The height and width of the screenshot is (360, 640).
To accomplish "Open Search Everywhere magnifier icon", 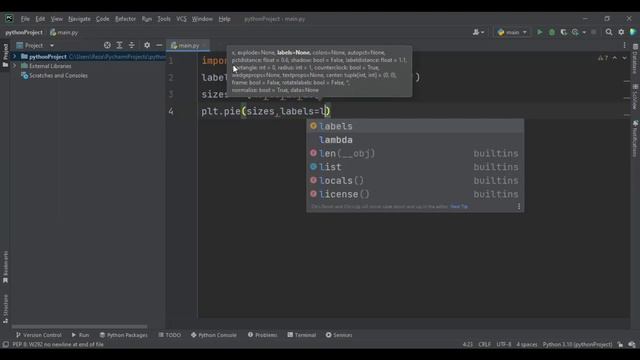I will coord(609,32).
